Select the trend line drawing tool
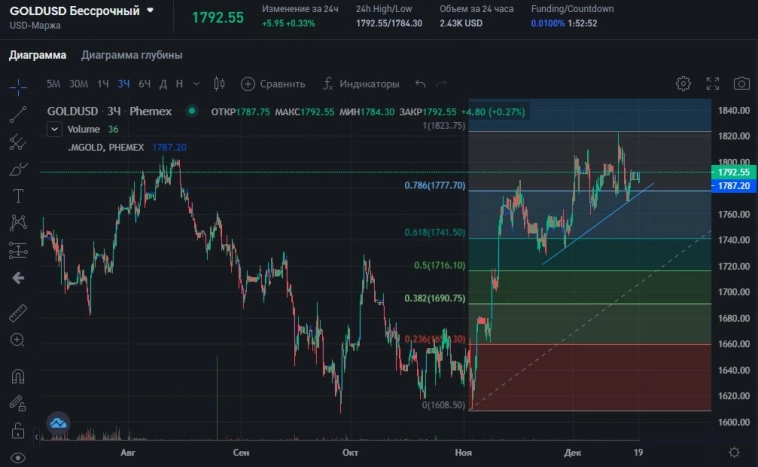The width and height of the screenshot is (758, 467). (x=18, y=115)
